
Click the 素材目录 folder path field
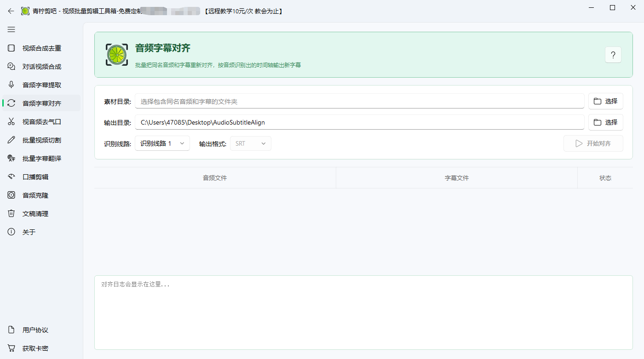(x=360, y=101)
